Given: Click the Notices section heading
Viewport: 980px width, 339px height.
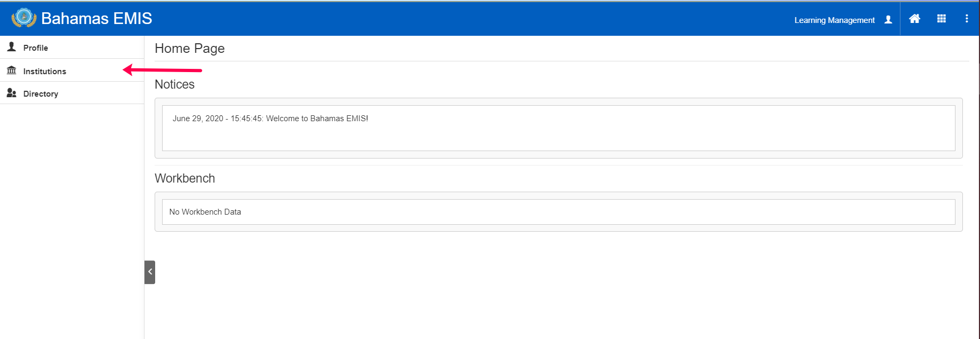Looking at the screenshot, I should [174, 84].
